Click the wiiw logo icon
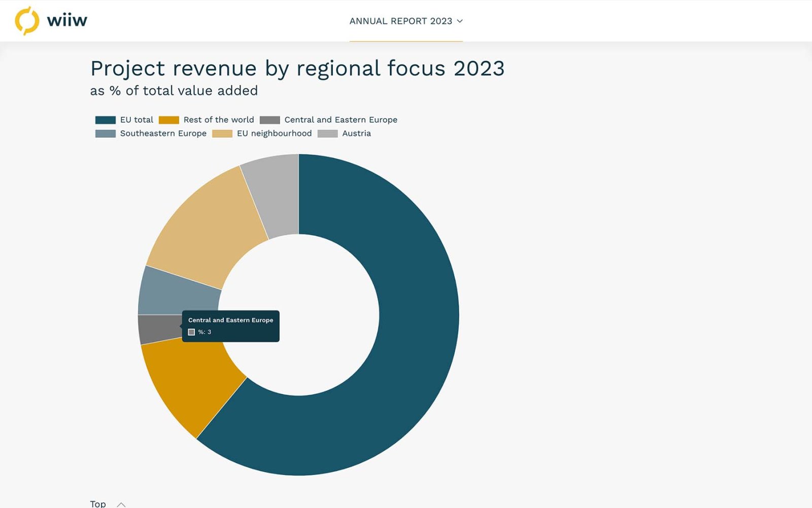The image size is (812, 508). (x=27, y=21)
